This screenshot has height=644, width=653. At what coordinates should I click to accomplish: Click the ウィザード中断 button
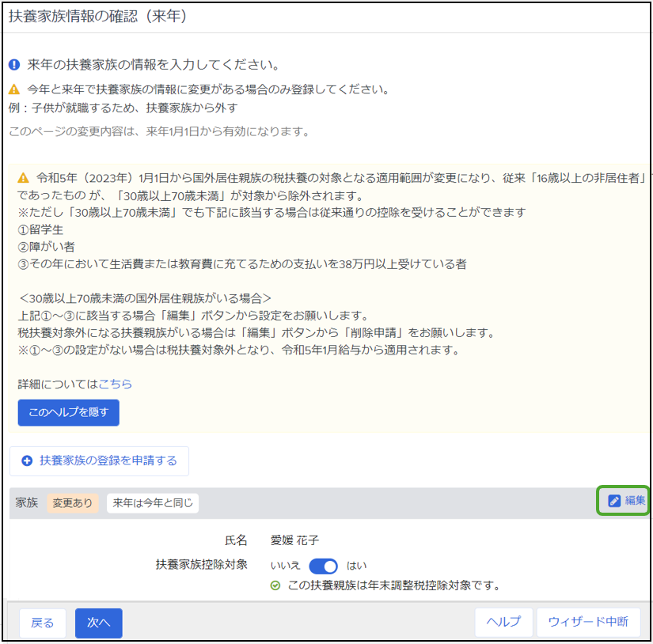coord(588,622)
